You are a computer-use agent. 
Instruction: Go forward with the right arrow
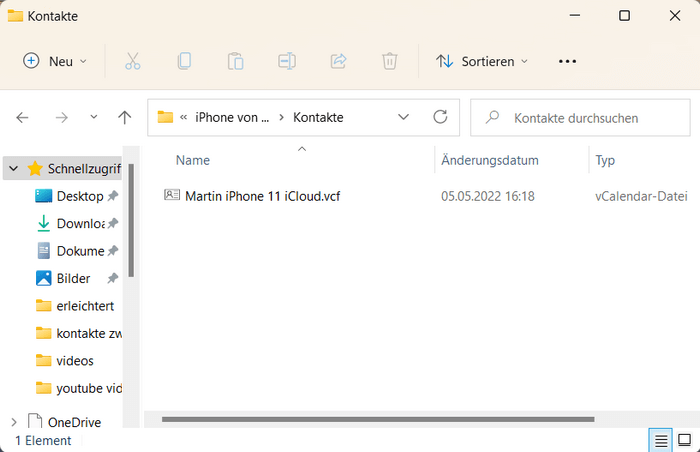pyautogui.click(x=62, y=117)
